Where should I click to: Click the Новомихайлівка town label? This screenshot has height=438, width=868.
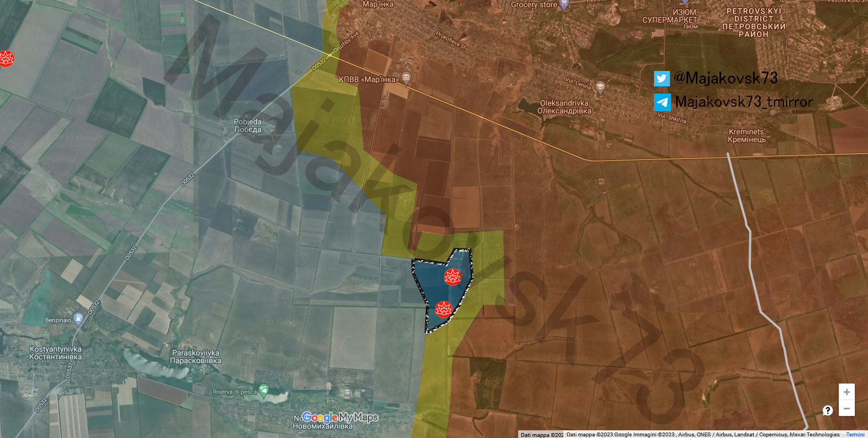point(323,426)
